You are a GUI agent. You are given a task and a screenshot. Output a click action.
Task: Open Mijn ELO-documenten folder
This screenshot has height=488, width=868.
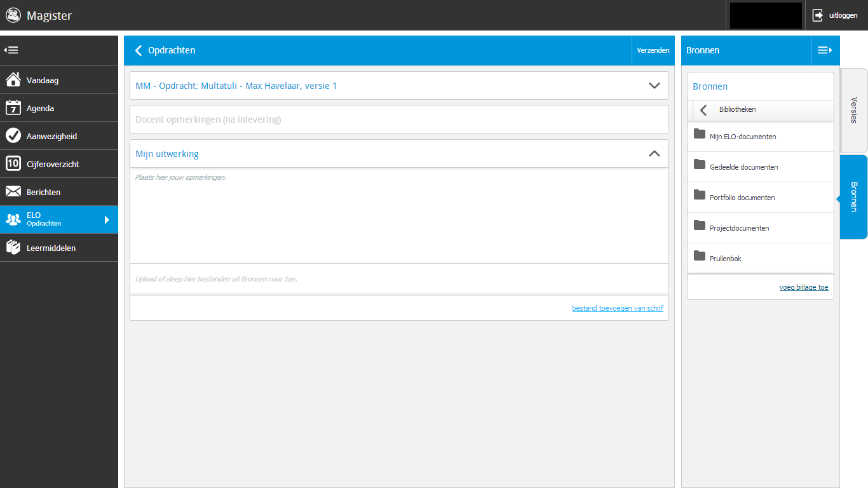coord(742,137)
